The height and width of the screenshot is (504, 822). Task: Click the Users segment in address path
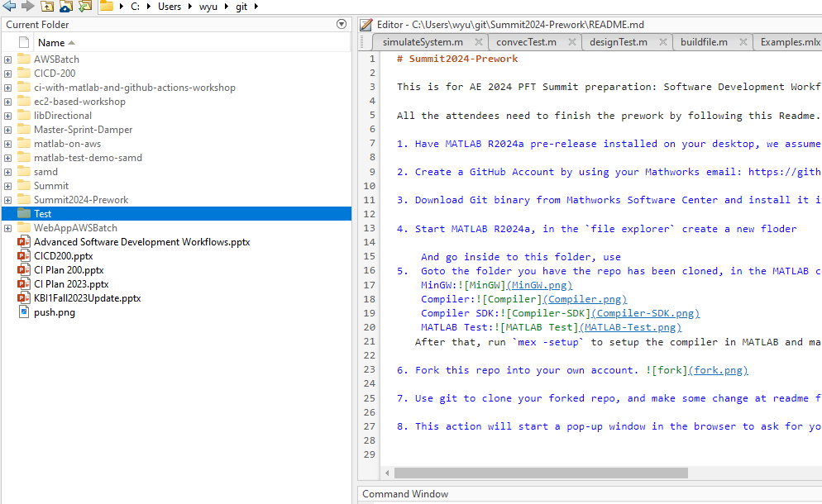(x=170, y=7)
